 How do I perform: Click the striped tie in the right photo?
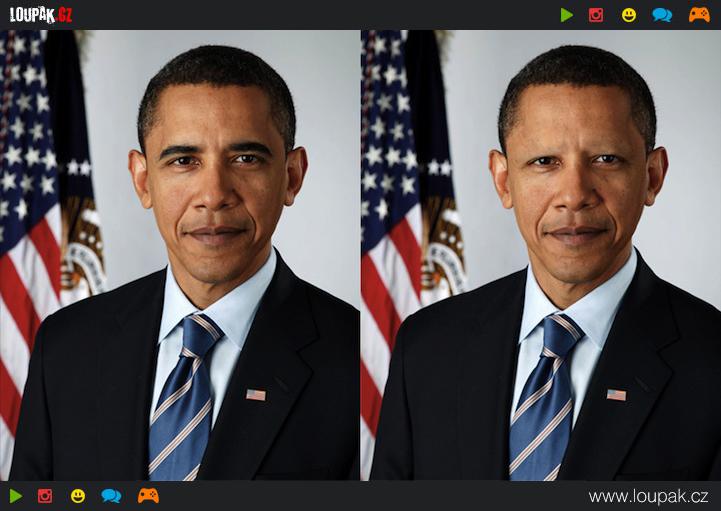point(543,400)
